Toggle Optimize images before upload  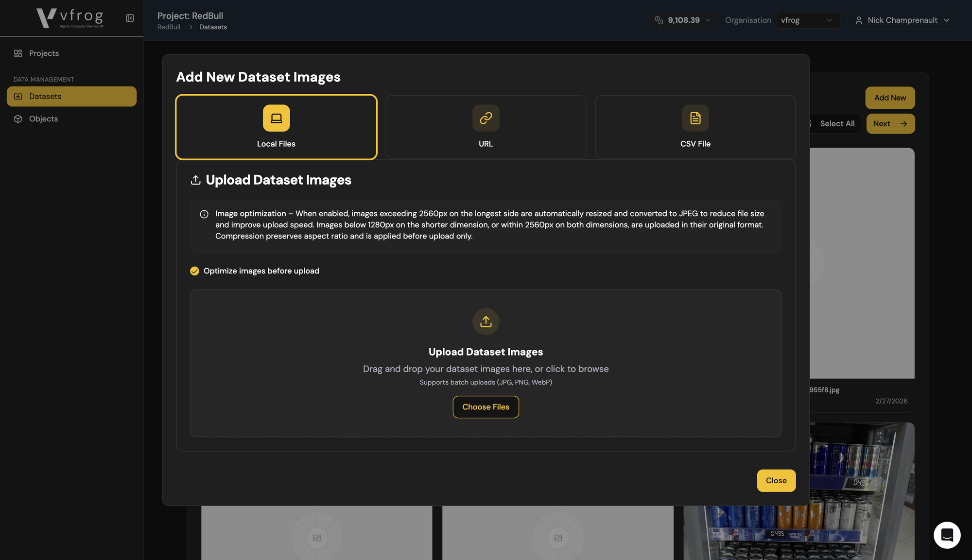coord(194,271)
